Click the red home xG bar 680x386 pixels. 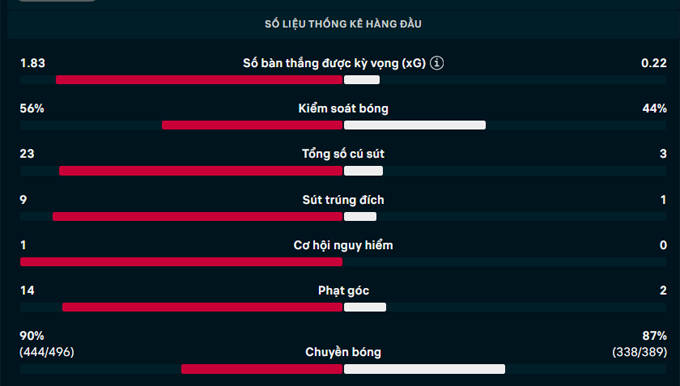(x=199, y=80)
